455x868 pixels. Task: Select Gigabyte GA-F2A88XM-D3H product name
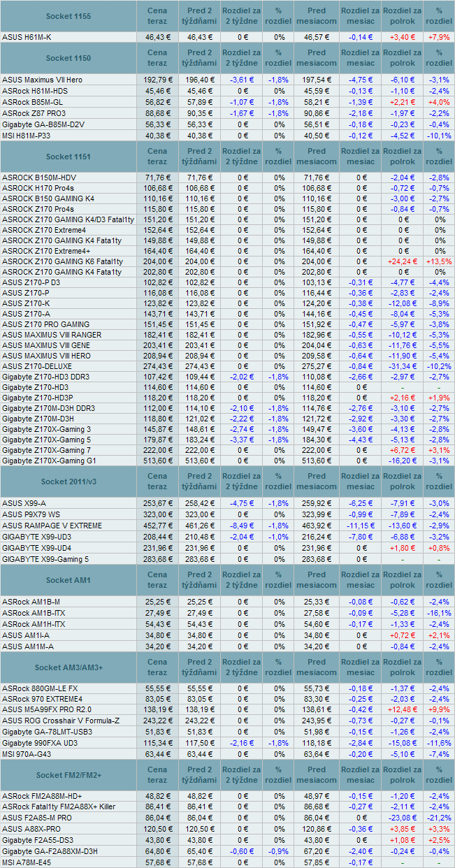click(50, 851)
